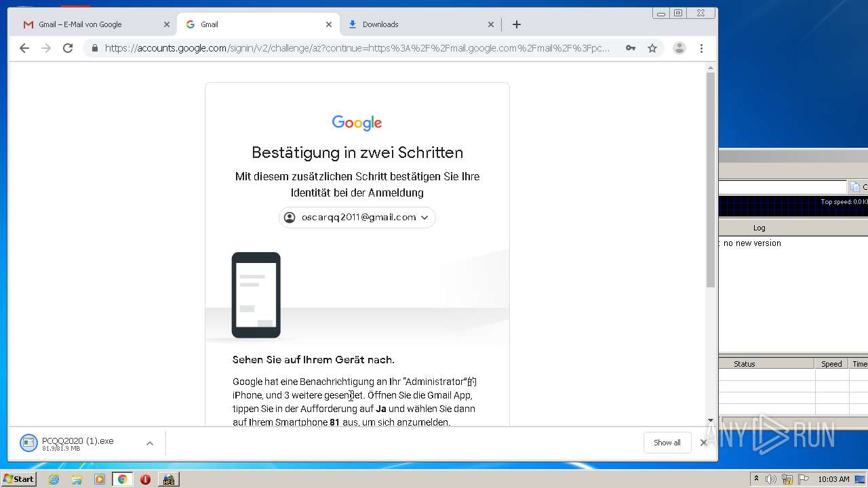View site security lock info

[x=94, y=48]
